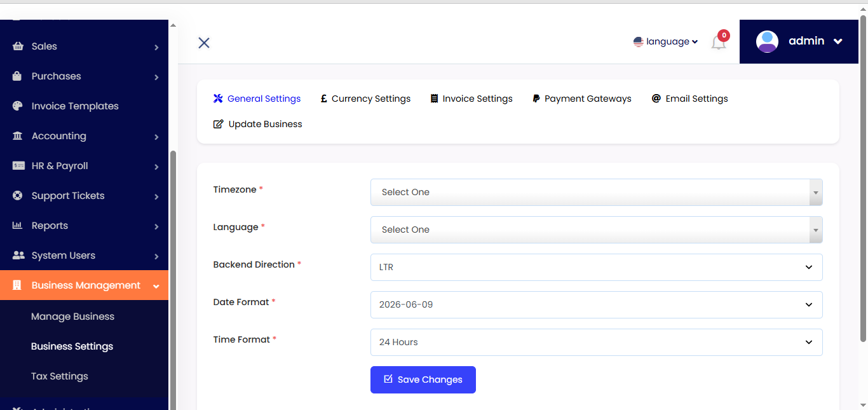Expand the HR & Payroll submenu arrow

click(x=156, y=167)
